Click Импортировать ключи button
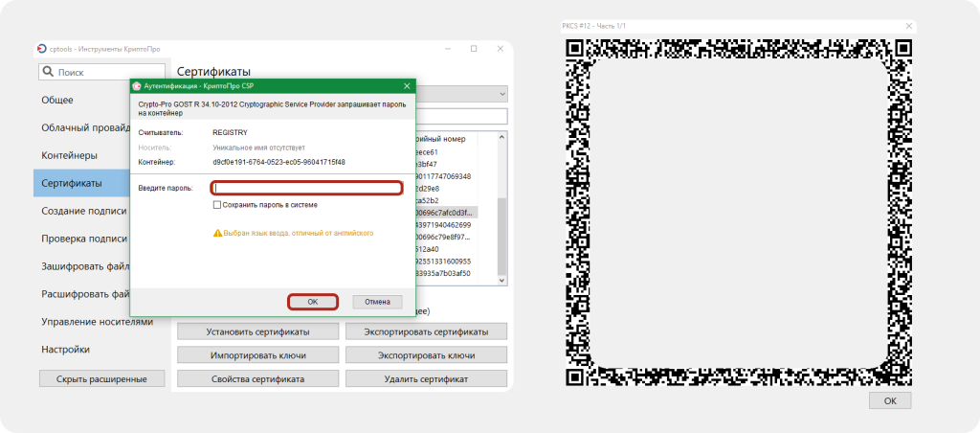The image size is (980, 433). 258,355
